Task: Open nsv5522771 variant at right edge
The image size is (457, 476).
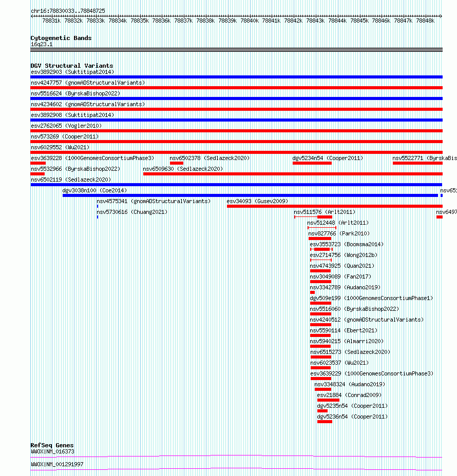Action: (425, 158)
